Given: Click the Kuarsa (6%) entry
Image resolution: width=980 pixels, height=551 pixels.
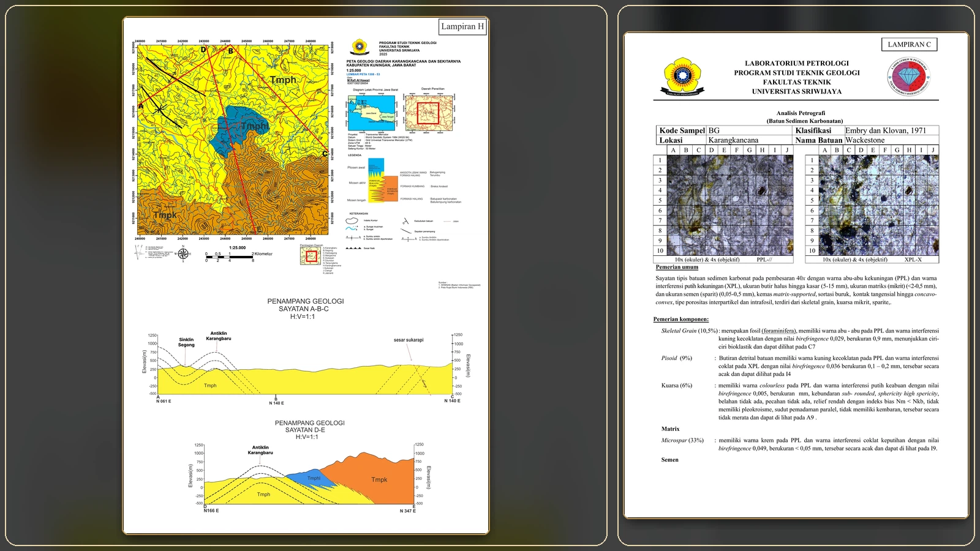Looking at the screenshot, I should tap(677, 386).
